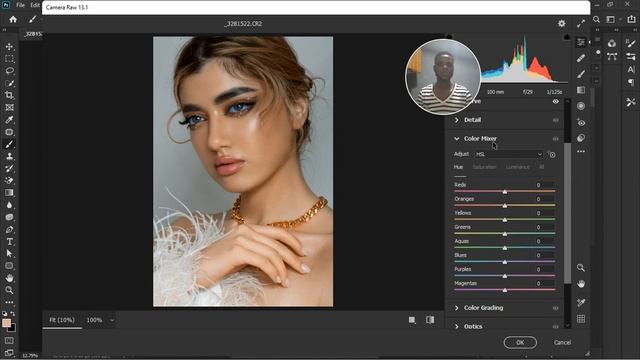Toggle Curve panel visibility eye
This screenshot has width=640, height=360.
(x=556, y=101)
